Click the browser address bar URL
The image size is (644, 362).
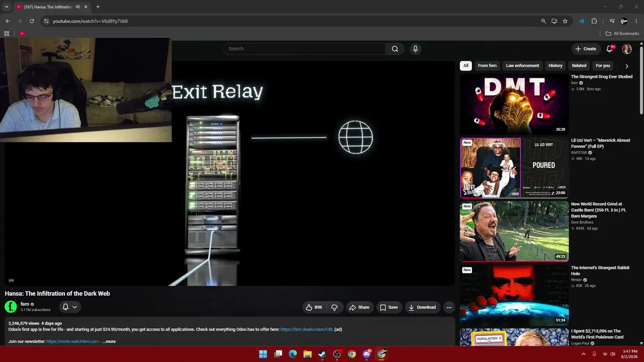[x=91, y=21]
